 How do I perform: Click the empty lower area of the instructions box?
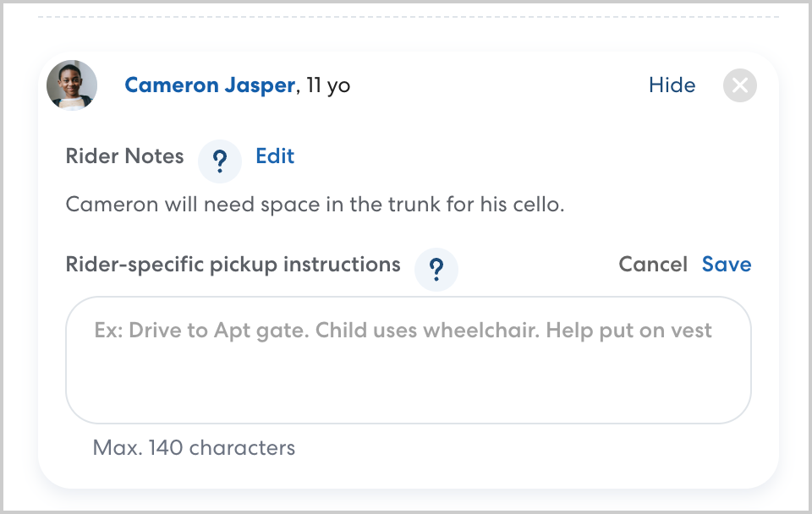pyautogui.click(x=409, y=389)
